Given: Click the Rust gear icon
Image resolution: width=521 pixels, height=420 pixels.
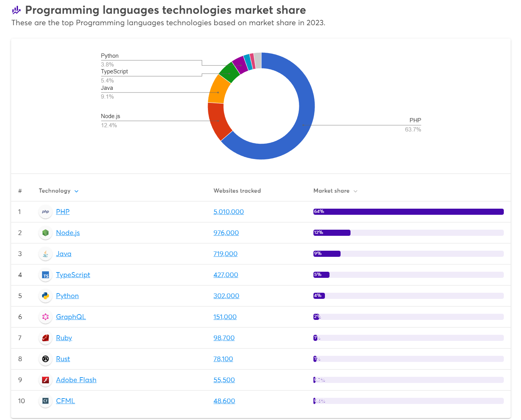Looking at the screenshot, I should [x=45, y=359].
